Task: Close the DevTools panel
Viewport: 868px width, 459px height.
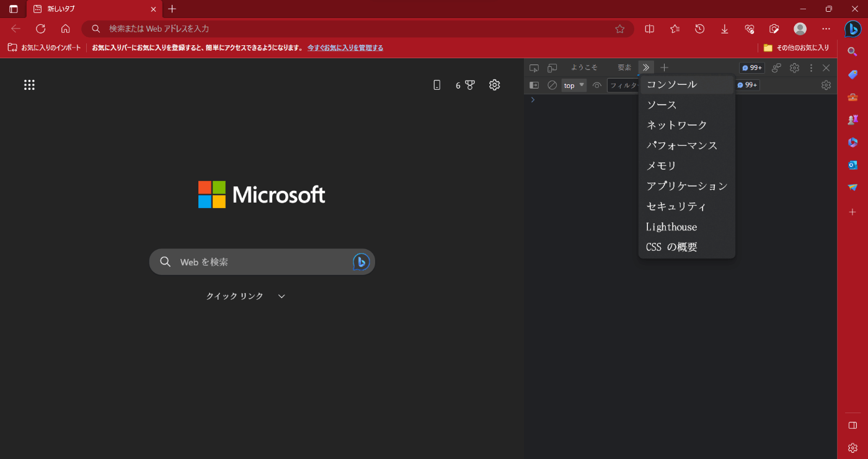Action: 826,68
